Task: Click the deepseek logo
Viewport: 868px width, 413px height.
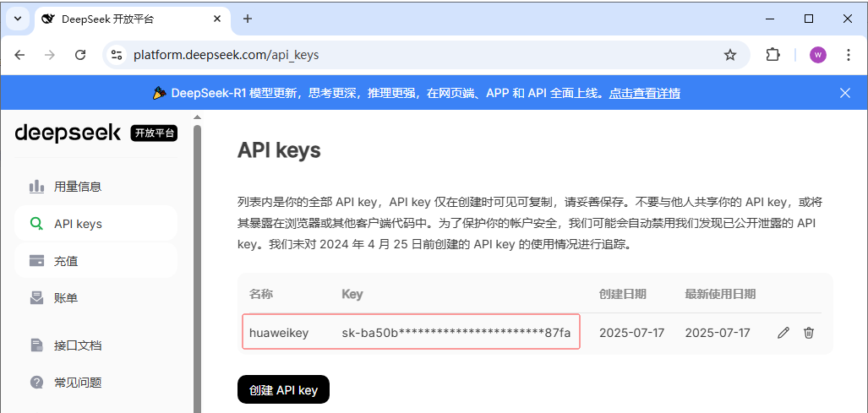Action: 68,133
